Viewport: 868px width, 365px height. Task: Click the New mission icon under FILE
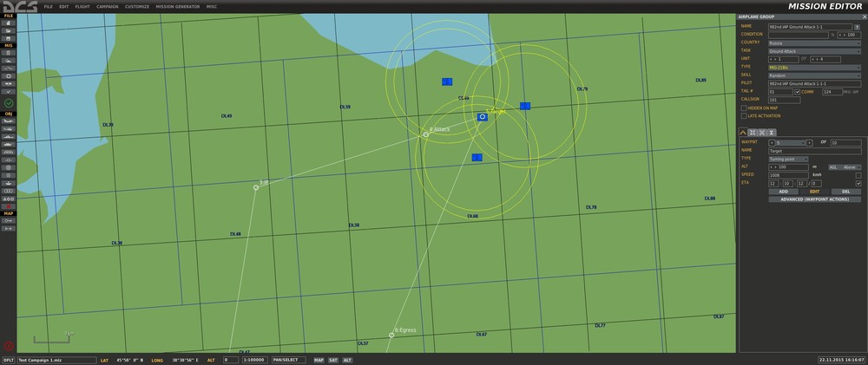coord(9,23)
